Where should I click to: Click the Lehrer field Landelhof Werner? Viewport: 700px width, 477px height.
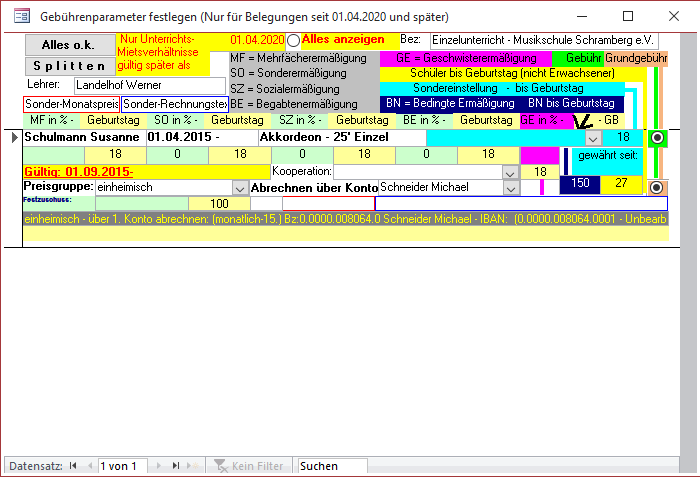(x=148, y=86)
